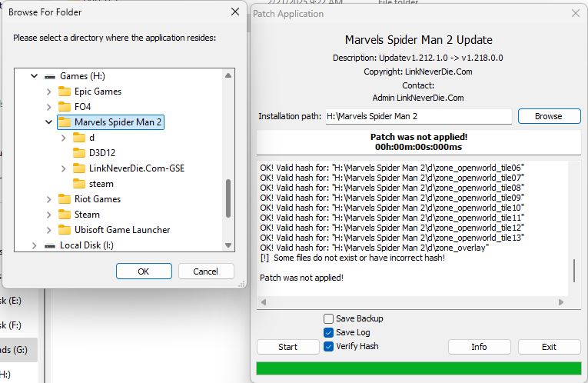Collapse the Marvels Spider Man 2 tree node
The image size is (588, 383).
click(48, 122)
